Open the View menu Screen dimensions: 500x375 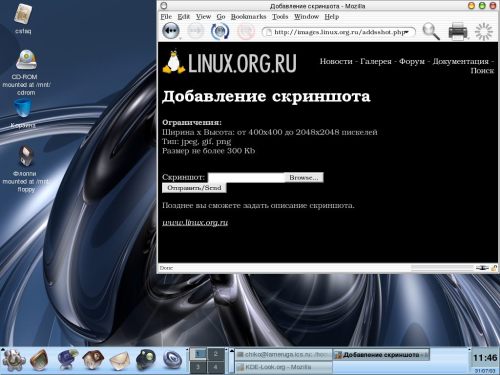203,16
